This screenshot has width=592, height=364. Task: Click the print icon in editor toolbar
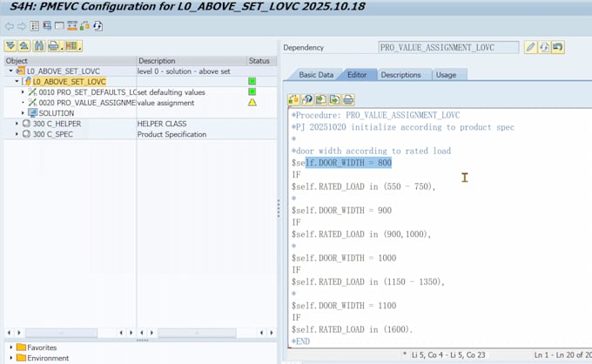(348, 99)
